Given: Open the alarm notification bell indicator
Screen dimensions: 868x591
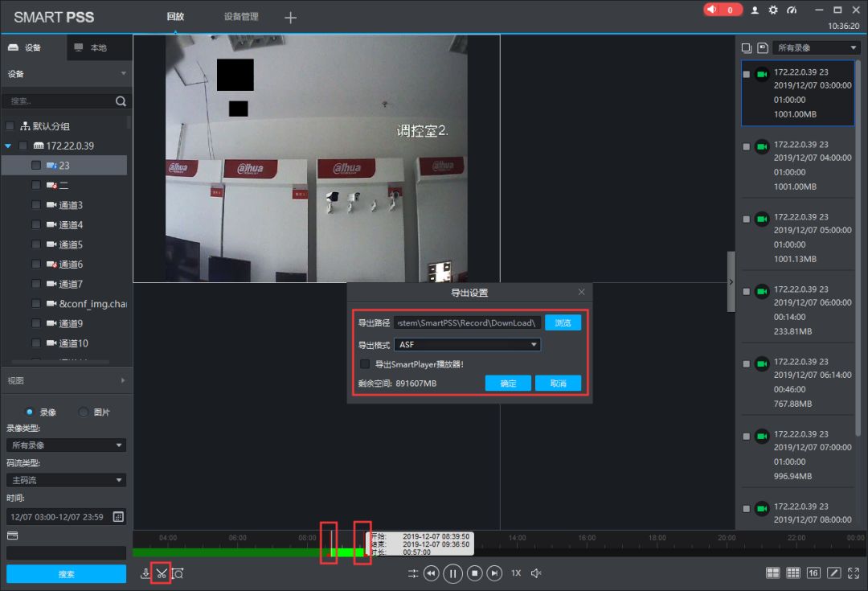Looking at the screenshot, I should tap(723, 10).
